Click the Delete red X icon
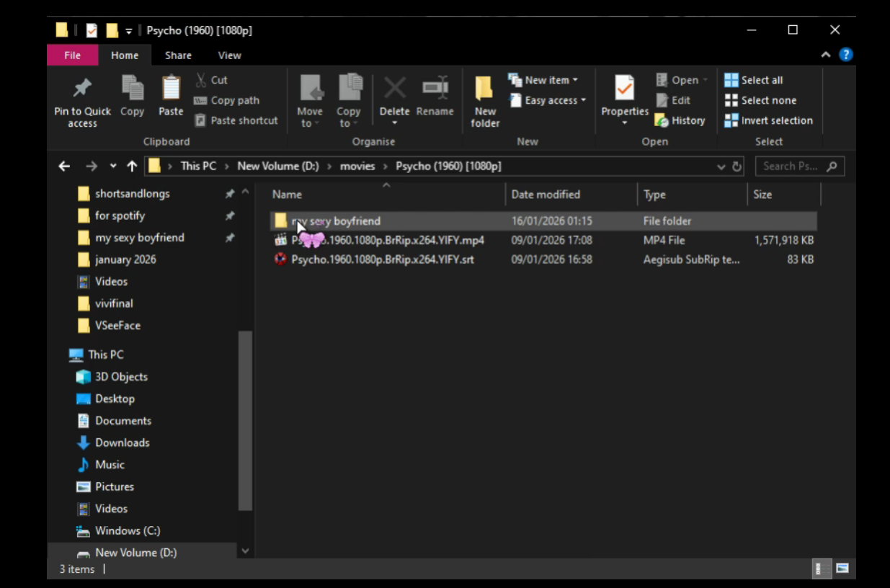The width and height of the screenshot is (890, 588). [394, 89]
